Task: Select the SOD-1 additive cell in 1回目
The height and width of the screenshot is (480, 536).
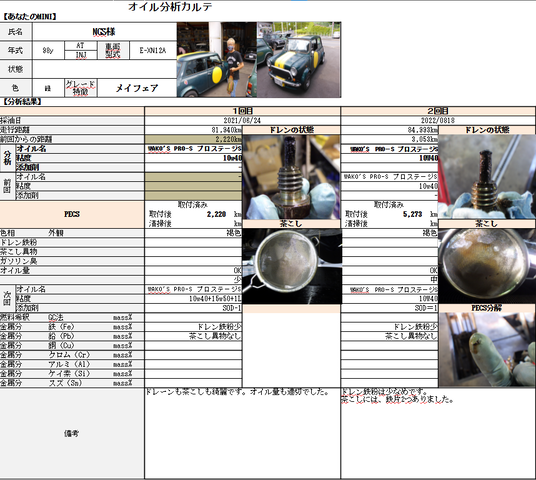Action: point(193,308)
